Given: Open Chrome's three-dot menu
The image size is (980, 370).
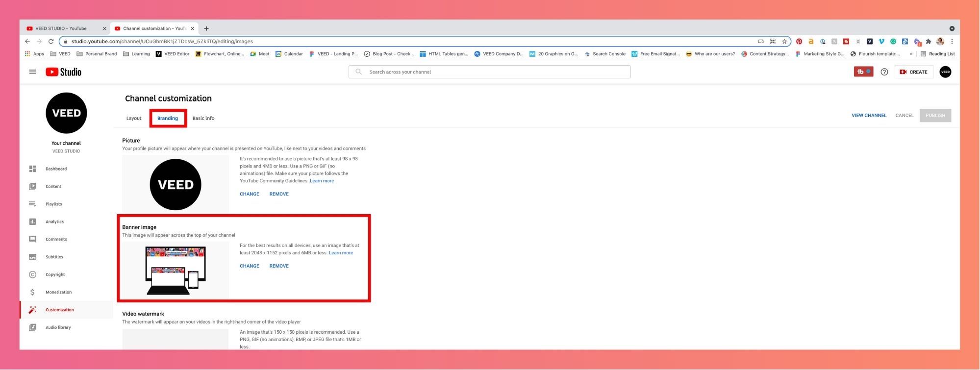Looking at the screenshot, I should point(952,42).
